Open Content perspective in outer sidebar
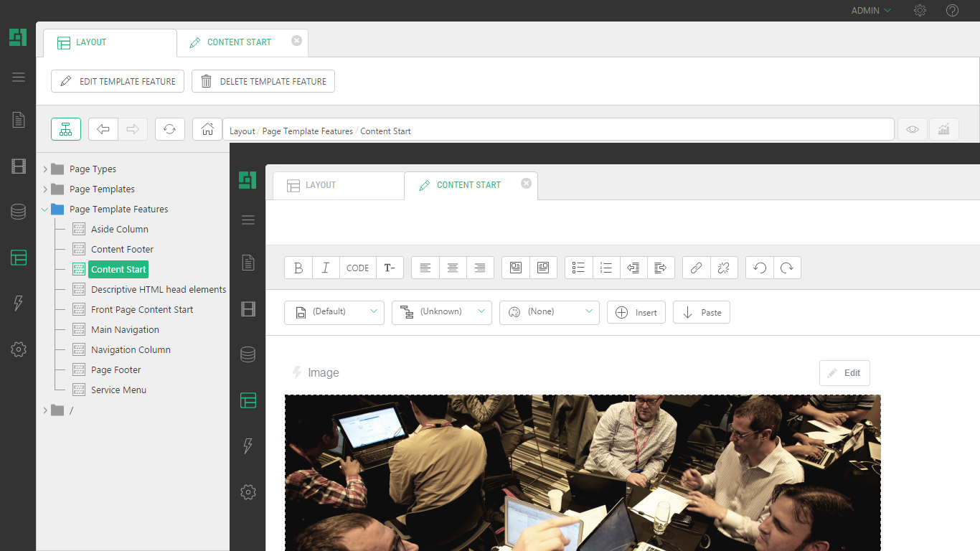Viewport: 980px width, 551px height. [x=19, y=120]
